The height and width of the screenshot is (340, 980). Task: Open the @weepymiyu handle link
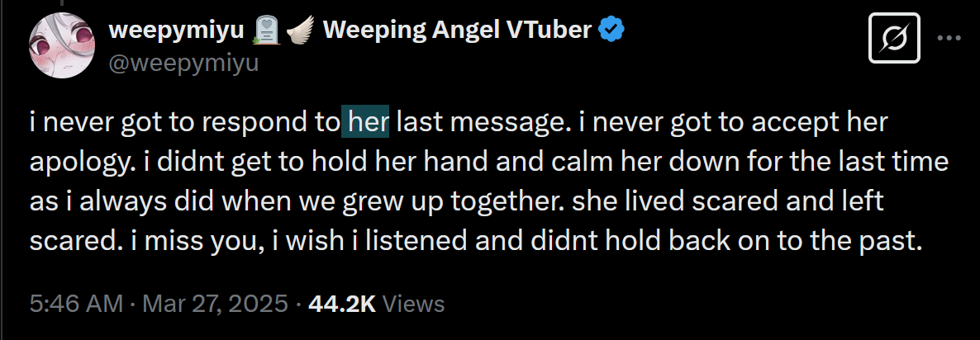(x=183, y=62)
